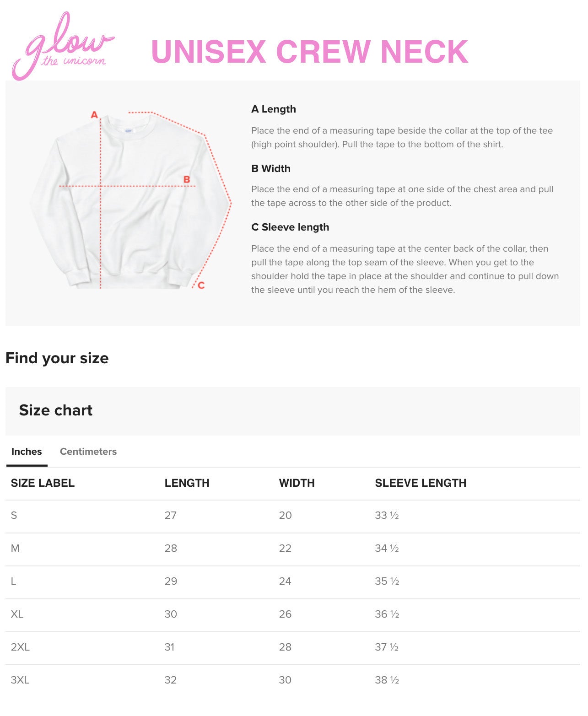
Task: Click the S size row label
Action: (14, 516)
